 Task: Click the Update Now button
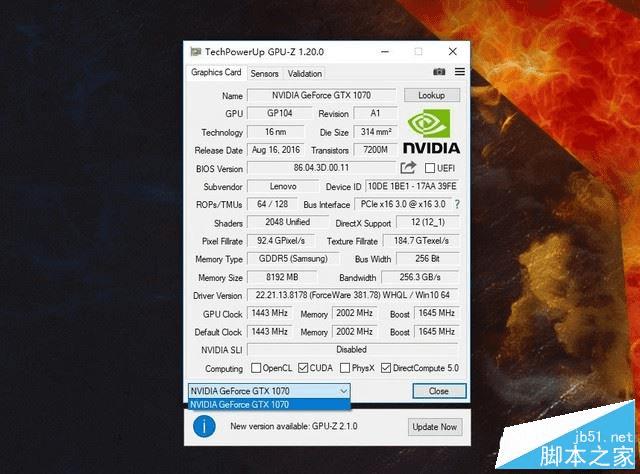tap(435, 427)
